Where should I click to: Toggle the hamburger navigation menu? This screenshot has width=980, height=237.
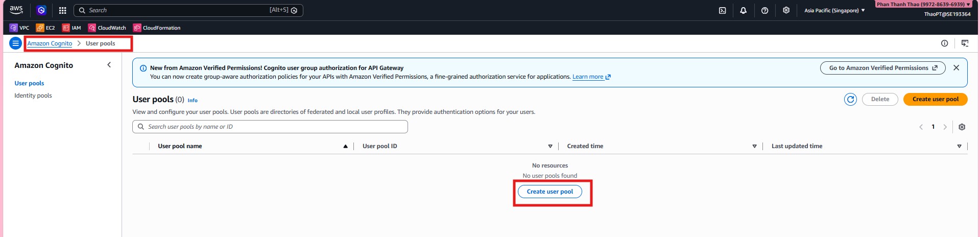point(15,43)
